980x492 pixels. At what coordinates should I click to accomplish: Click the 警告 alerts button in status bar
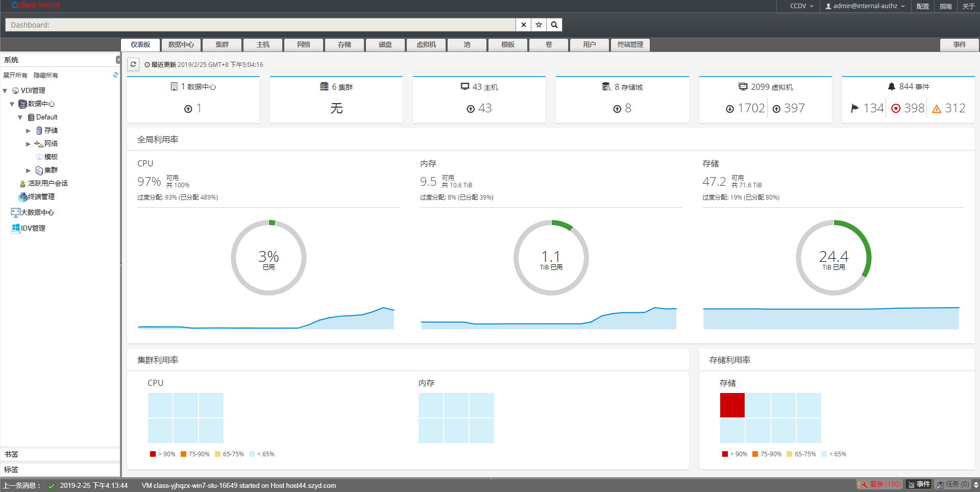point(879,484)
